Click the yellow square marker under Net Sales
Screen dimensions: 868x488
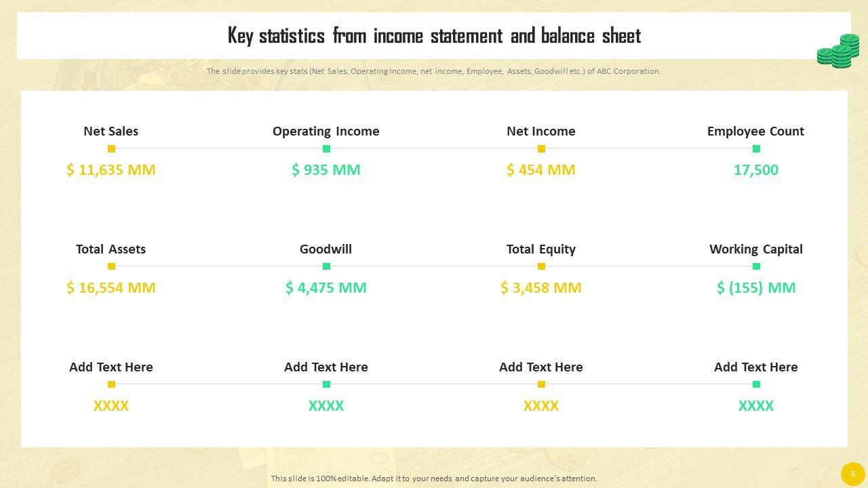(111, 148)
